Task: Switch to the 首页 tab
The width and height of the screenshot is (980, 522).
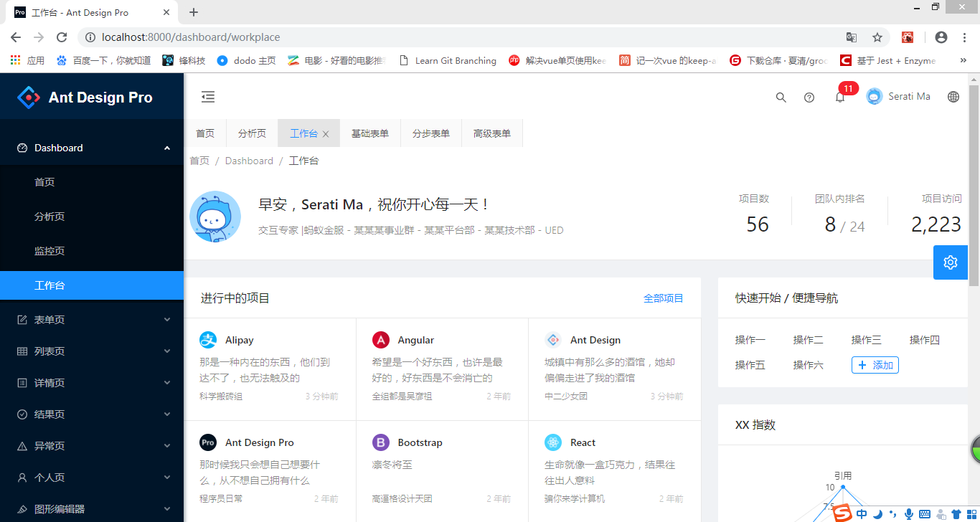Action: click(205, 133)
